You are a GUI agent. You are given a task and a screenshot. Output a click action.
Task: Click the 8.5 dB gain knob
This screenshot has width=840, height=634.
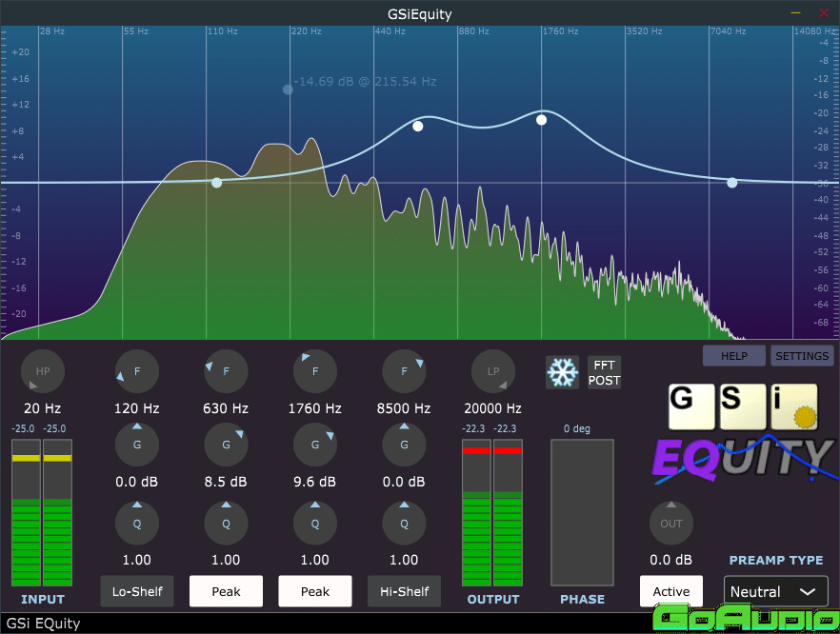[226, 444]
